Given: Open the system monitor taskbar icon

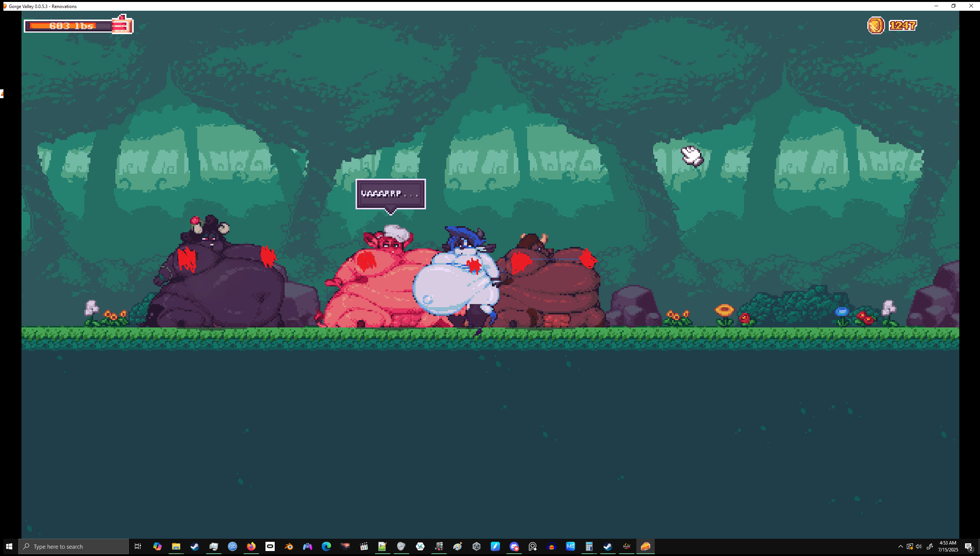Looking at the screenshot, I should tap(213, 546).
